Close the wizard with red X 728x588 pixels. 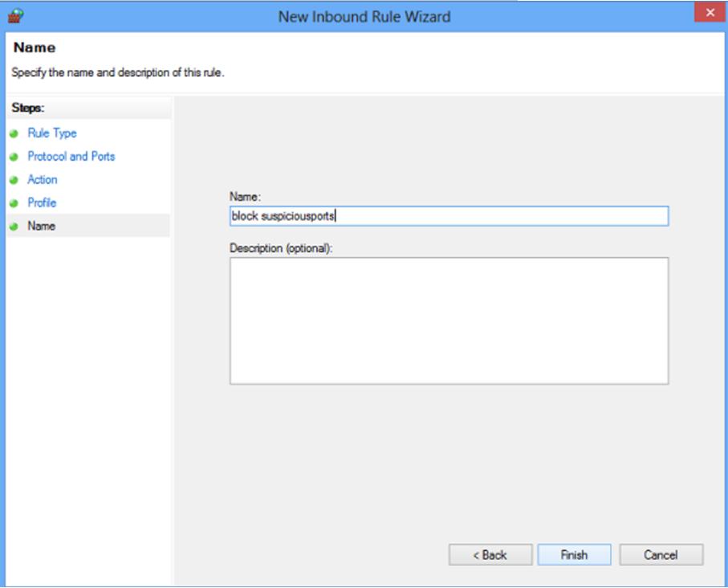coord(710,13)
